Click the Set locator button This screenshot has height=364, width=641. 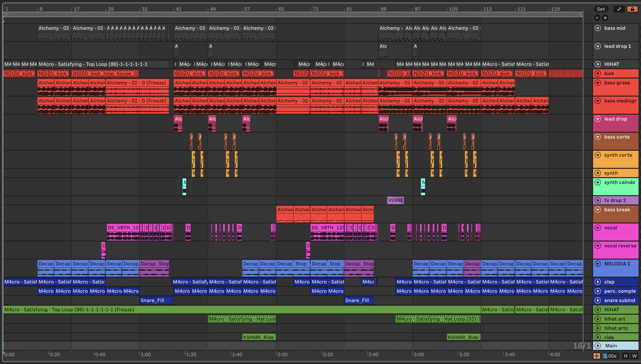click(x=601, y=9)
